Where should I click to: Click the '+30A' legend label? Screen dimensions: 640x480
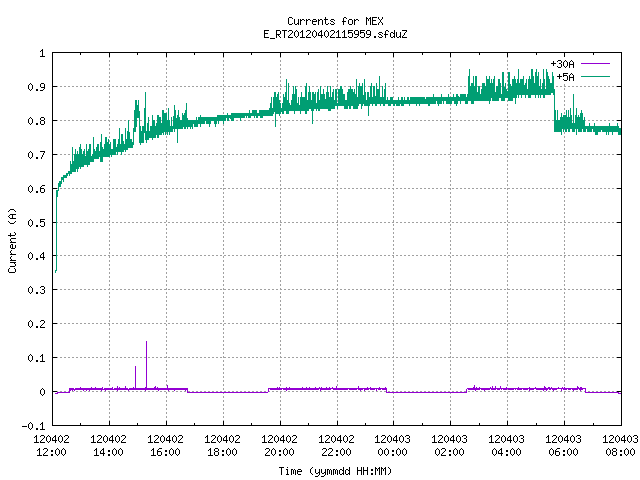point(562,64)
